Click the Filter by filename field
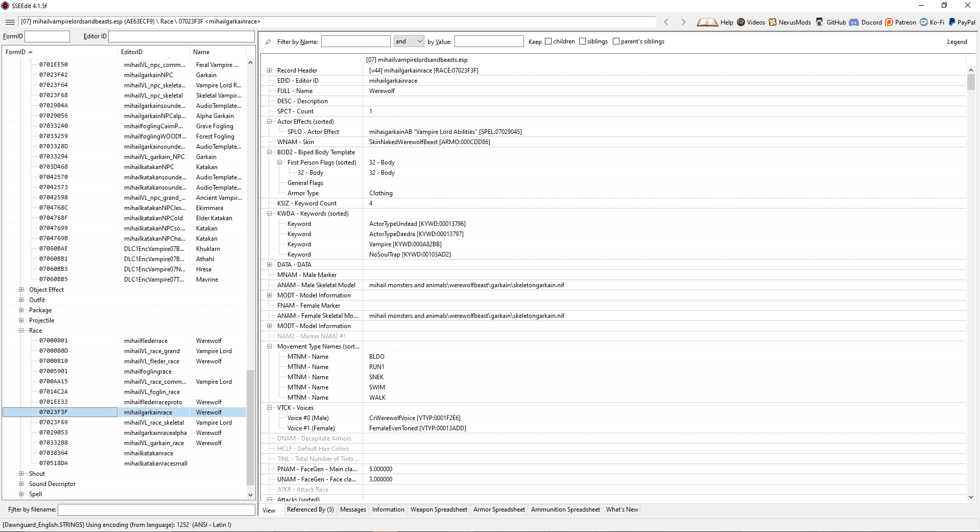The width and height of the screenshot is (980, 532). pos(156,510)
